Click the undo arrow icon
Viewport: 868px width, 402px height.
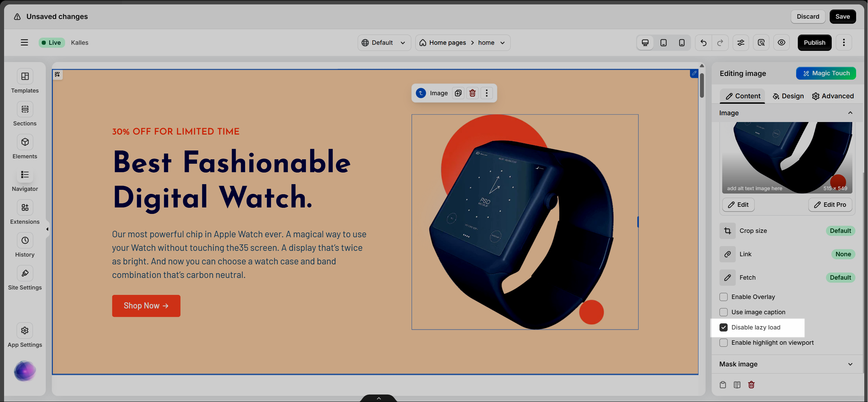pos(704,43)
